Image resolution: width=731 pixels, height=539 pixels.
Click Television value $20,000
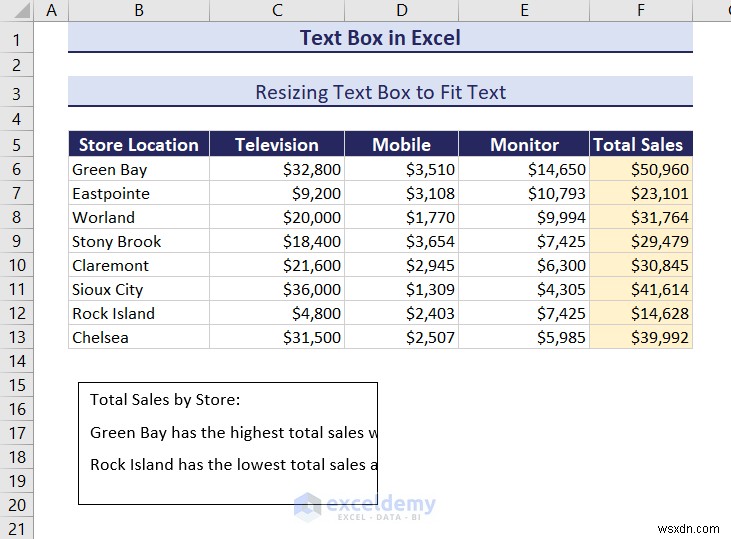coord(277,217)
